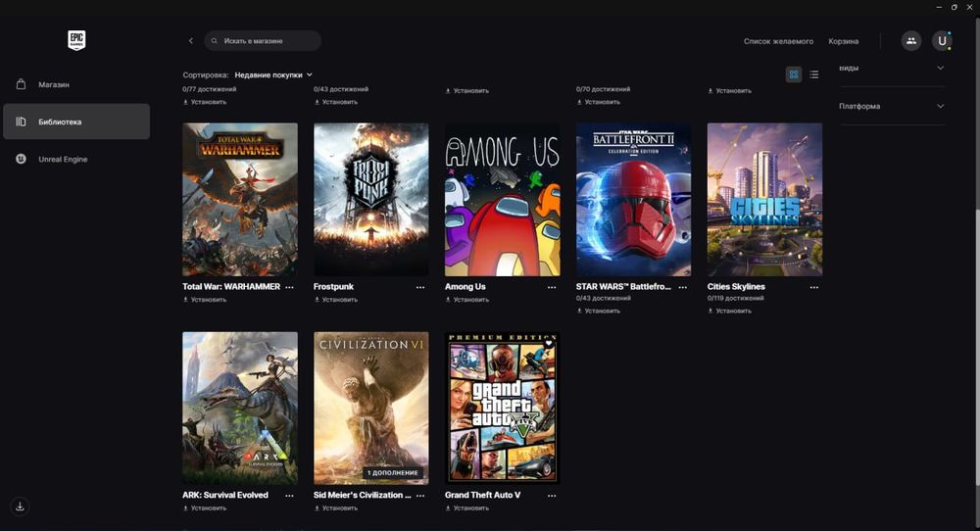Open Grand Theft Auto V cover
980x531 pixels.
click(x=503, y=408)
